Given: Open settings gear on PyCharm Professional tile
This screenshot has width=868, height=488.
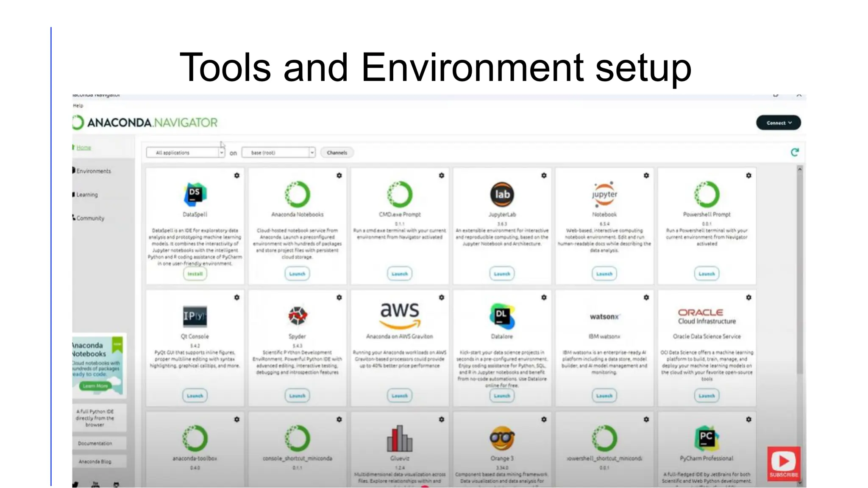Looking at the screenshot, I should (x=748, y=419).
